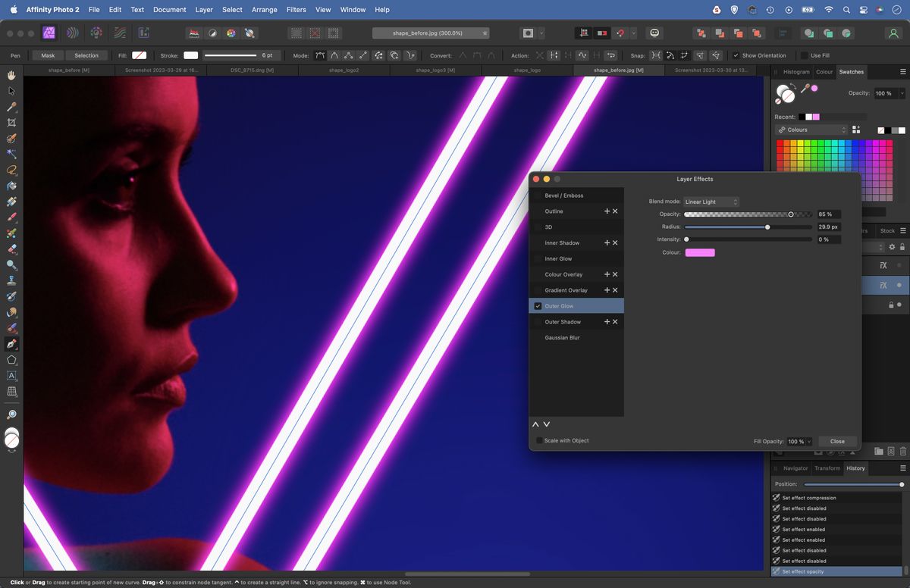Open the Blend mode dropdown showing Linear Light

(710, 202)
